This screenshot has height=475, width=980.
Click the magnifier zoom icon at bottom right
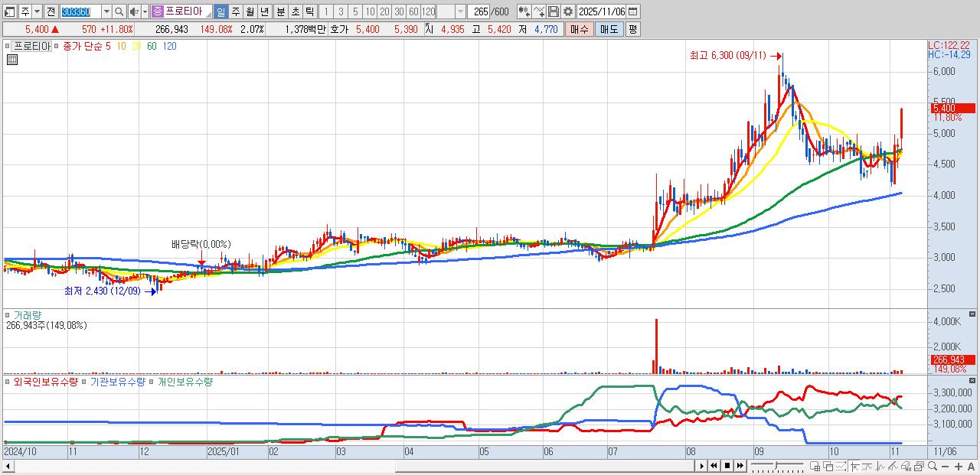coord(933,467)
